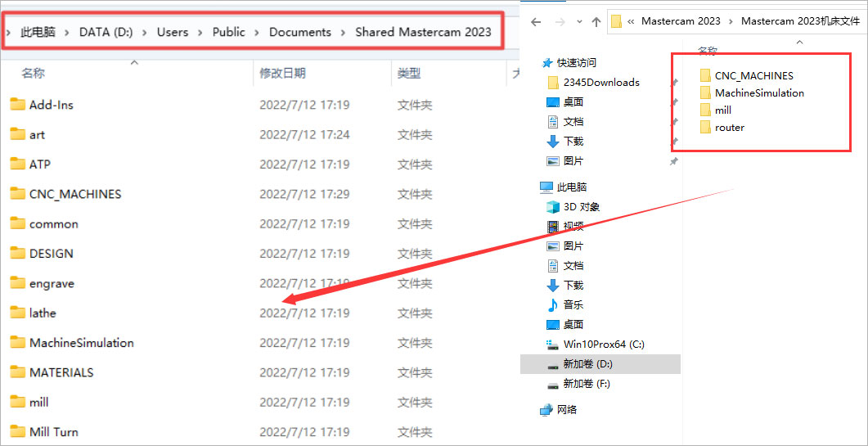Select the DESIGN folder icon

pos(18,253)
